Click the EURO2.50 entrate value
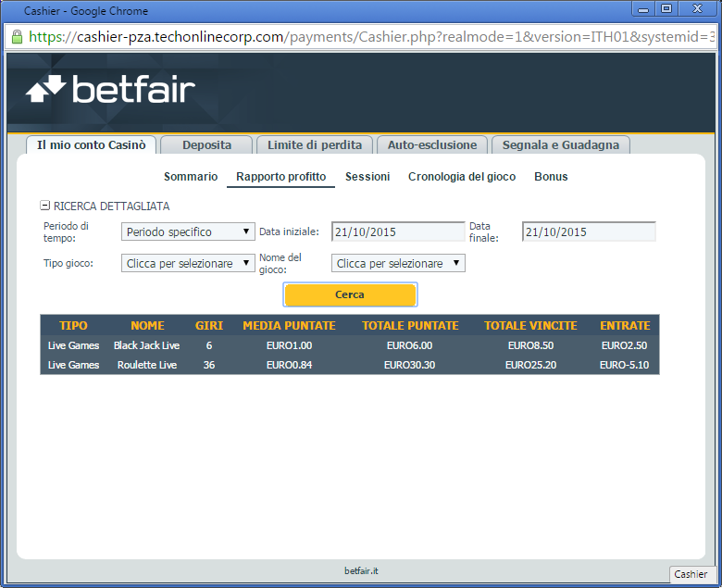This screenshot has width=722, height=588. tap(625, 345)
